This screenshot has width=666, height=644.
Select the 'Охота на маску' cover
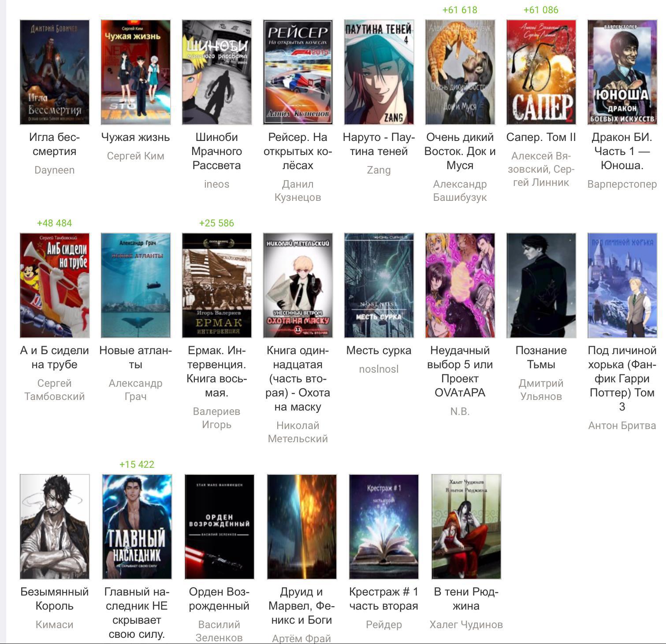[x=298, y=285]
